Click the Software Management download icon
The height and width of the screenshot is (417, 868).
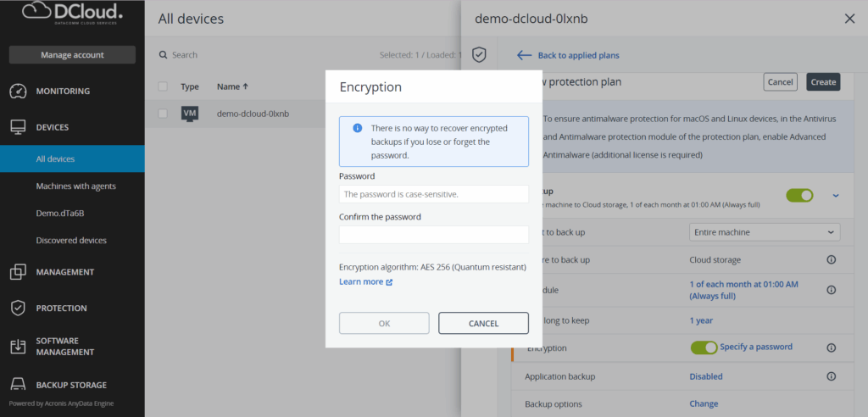click(x=18, y=346)
